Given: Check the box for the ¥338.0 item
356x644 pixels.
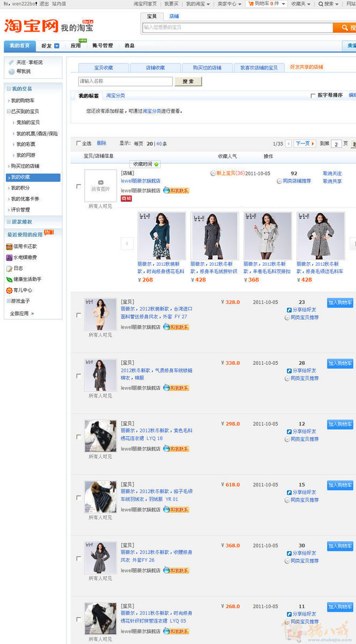Looking at the screenshot, I should point(79,376).
